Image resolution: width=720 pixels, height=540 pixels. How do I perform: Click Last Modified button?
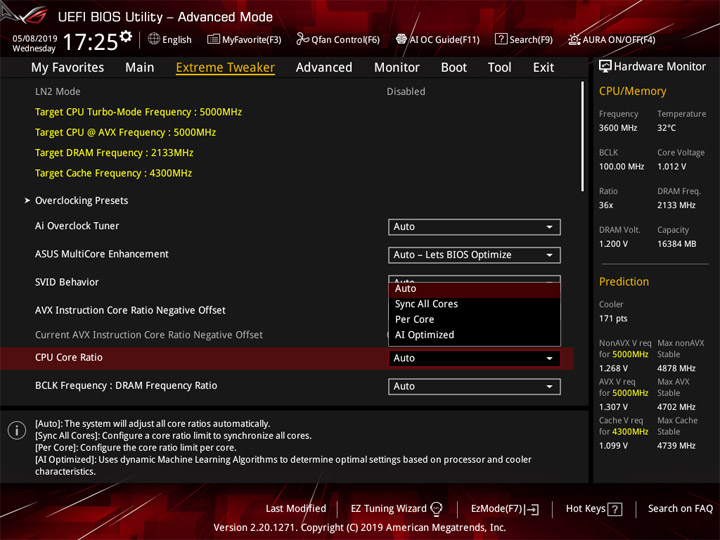[x=296, y=509]
